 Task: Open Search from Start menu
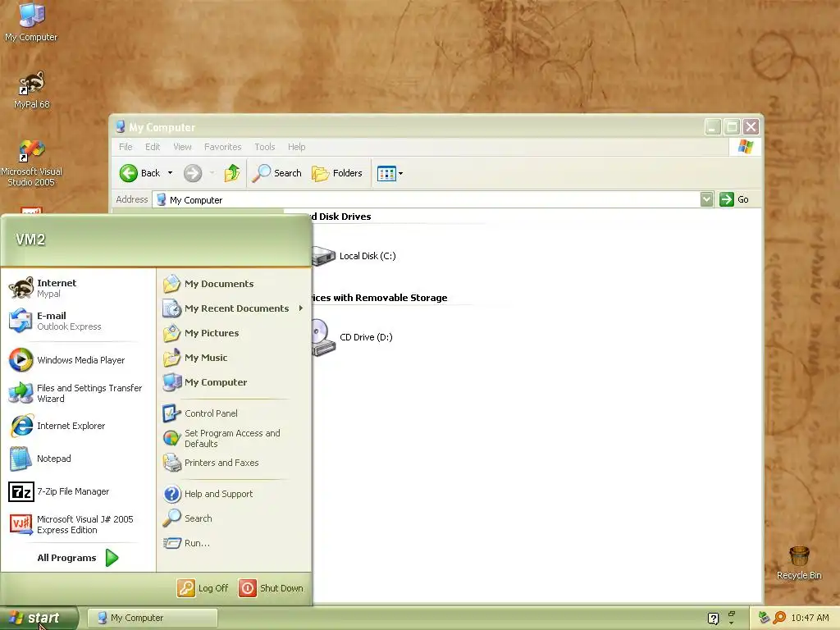[x=234, y=518]
